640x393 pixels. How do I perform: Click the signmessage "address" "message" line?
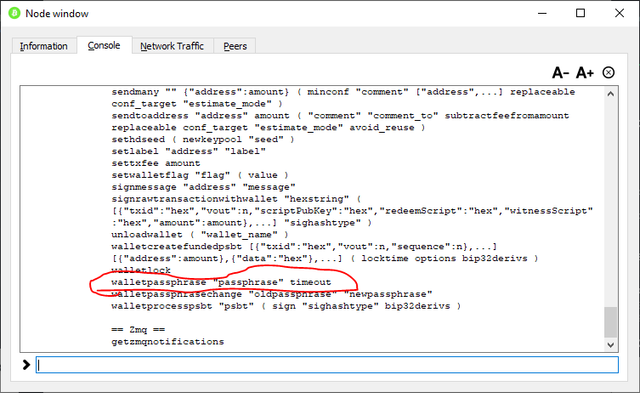pyautogui.click(x=203, y=187)
